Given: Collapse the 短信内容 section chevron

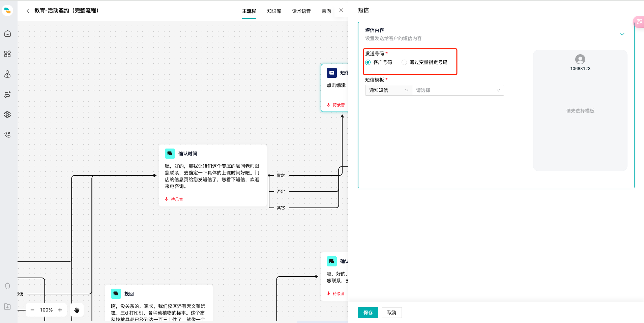Looking at the screenshot, I should pos(622,34).
